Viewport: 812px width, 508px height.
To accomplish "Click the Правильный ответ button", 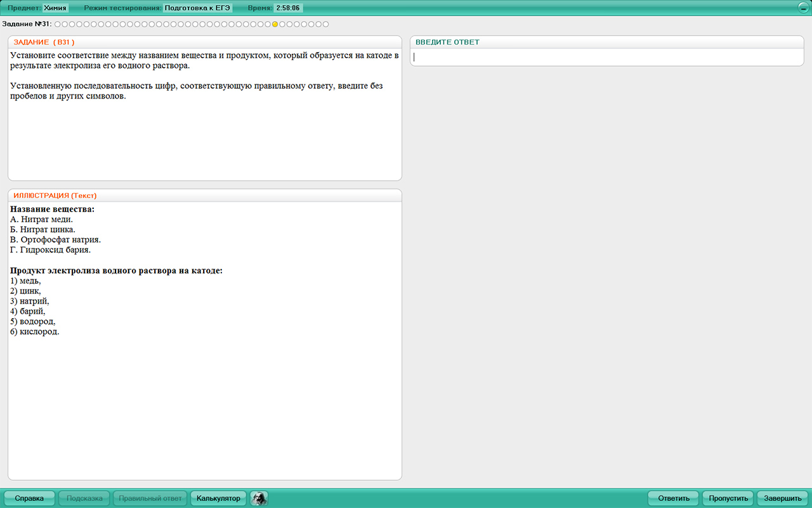I will click(150, 498).
